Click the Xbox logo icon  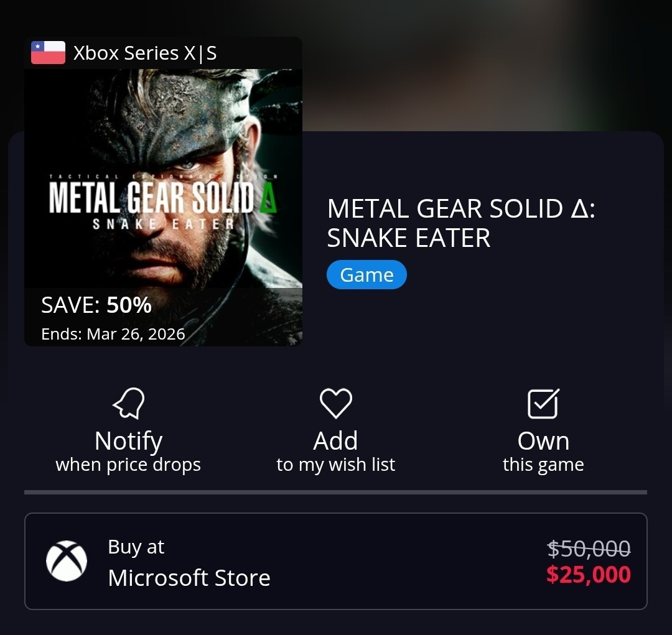67,561
